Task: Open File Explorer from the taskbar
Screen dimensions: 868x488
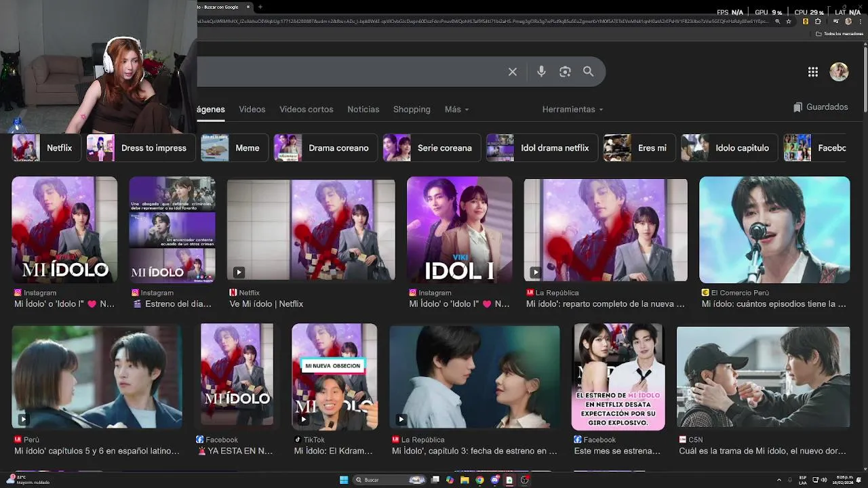Action: pyautogui.click(x=465, y=480)
